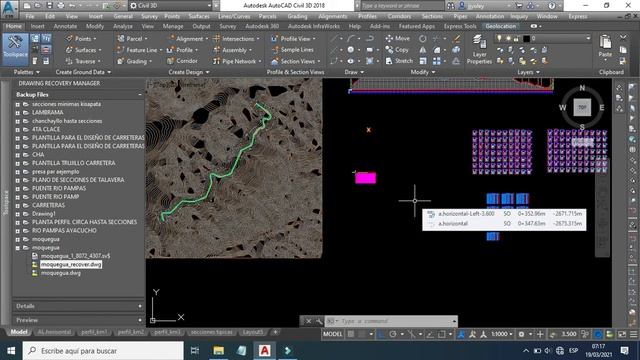Select moquegua.dwg backup file

tap(61, 273)
